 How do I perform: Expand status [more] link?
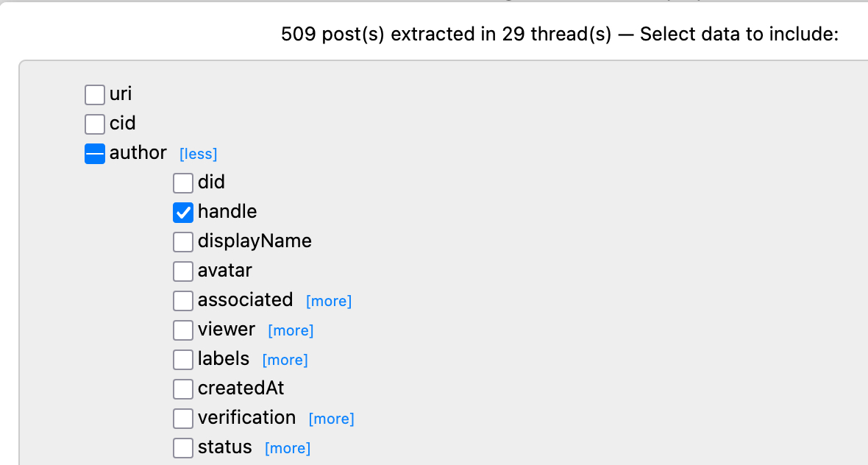(x=287, y=449)
